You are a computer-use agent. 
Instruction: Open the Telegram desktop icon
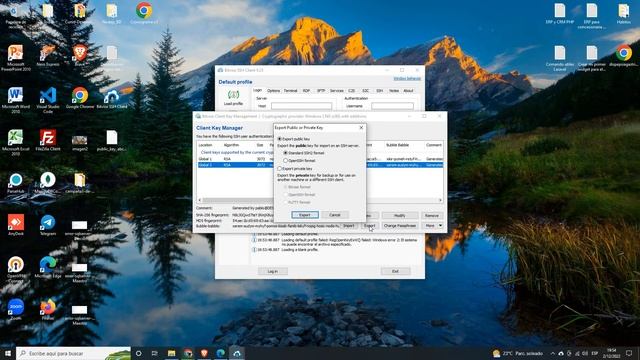[48, 225]
